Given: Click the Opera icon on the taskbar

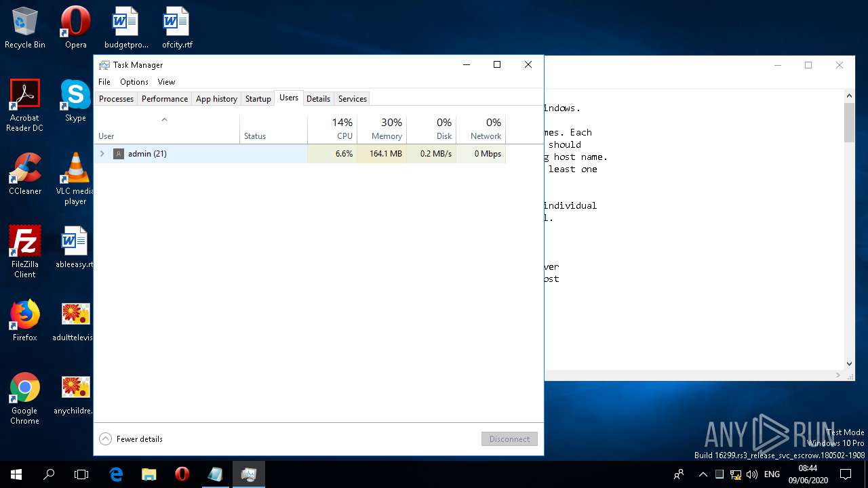Looking at the screenshot, I should click(x=182, y=474).
